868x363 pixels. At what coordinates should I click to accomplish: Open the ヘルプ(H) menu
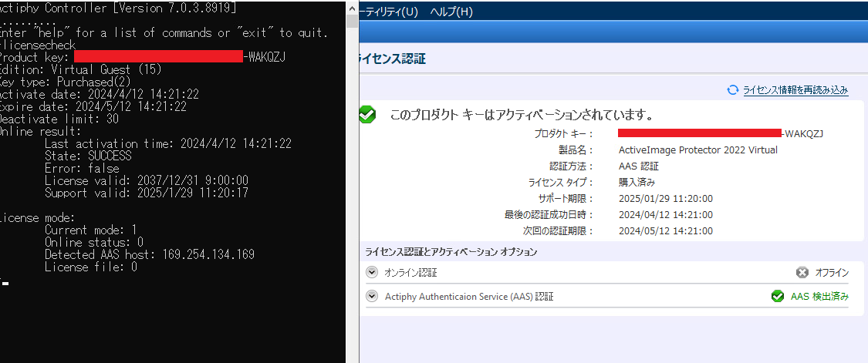point(451,12)
